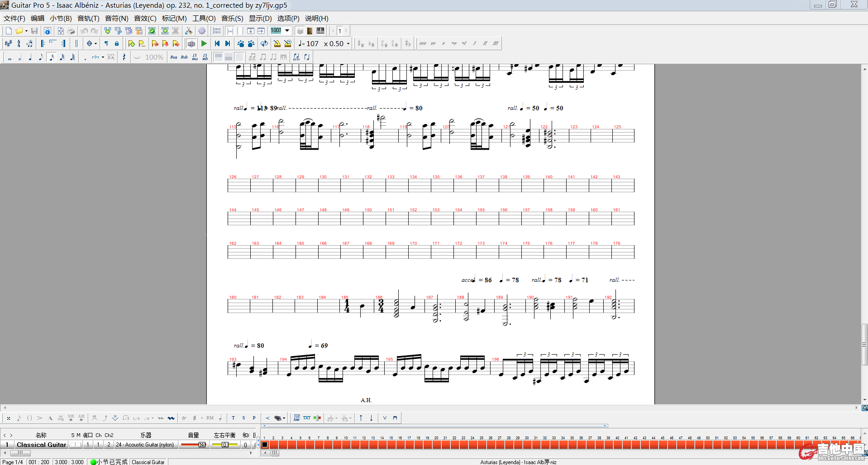Open the chord diagram tool
Screen dimensions: 868x465
click(x=296, y=418)
